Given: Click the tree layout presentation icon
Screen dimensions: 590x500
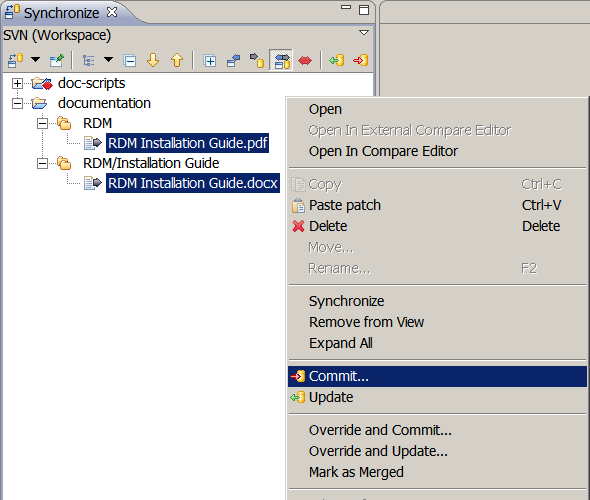Looking at the screenshot, I should (88, 60).
